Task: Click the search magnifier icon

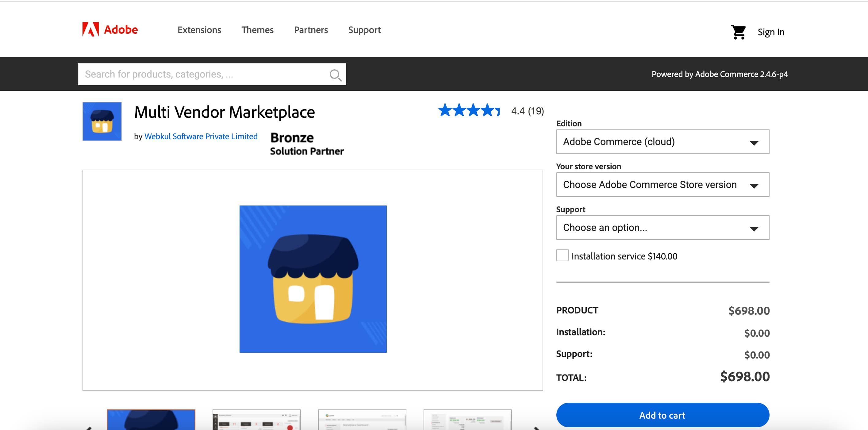Action: [335, 74]
